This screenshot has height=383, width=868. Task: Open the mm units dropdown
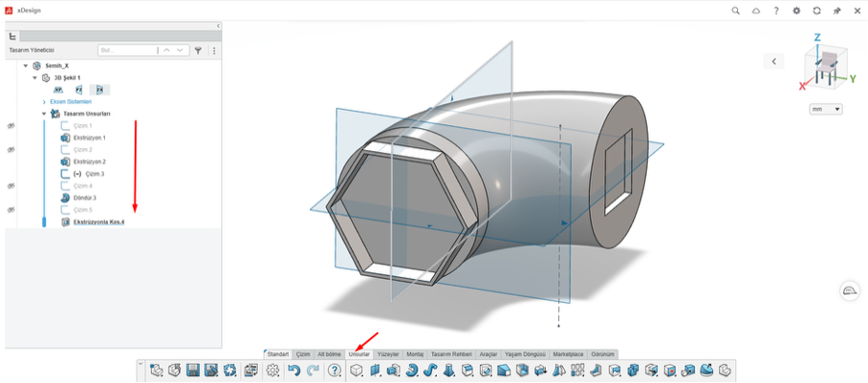[x=826, y=110]
